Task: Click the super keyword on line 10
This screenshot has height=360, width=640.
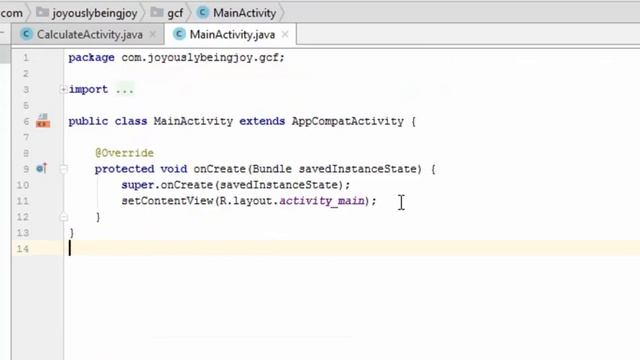Action: pyautogui.click(x=138, y=185)
